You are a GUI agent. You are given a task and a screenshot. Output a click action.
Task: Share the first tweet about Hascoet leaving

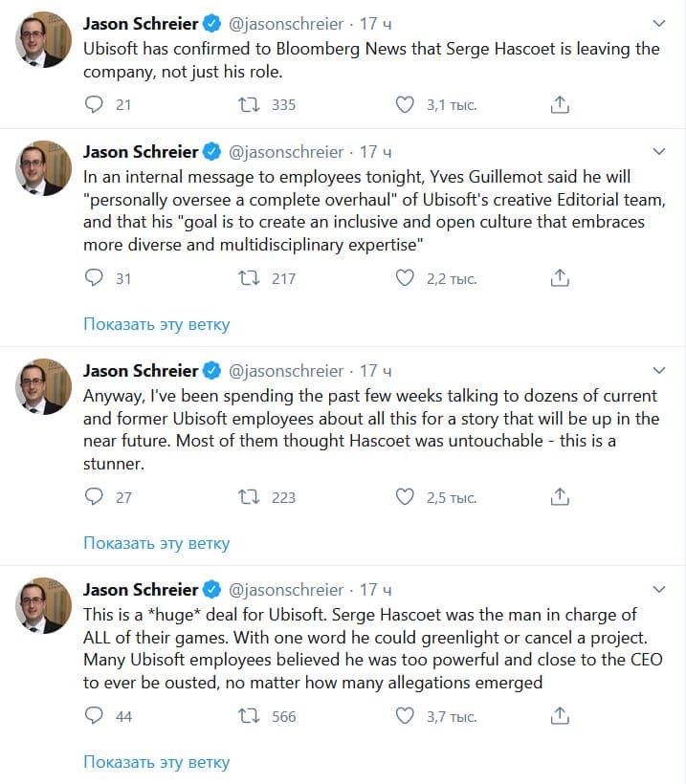(x=561, y=104)
